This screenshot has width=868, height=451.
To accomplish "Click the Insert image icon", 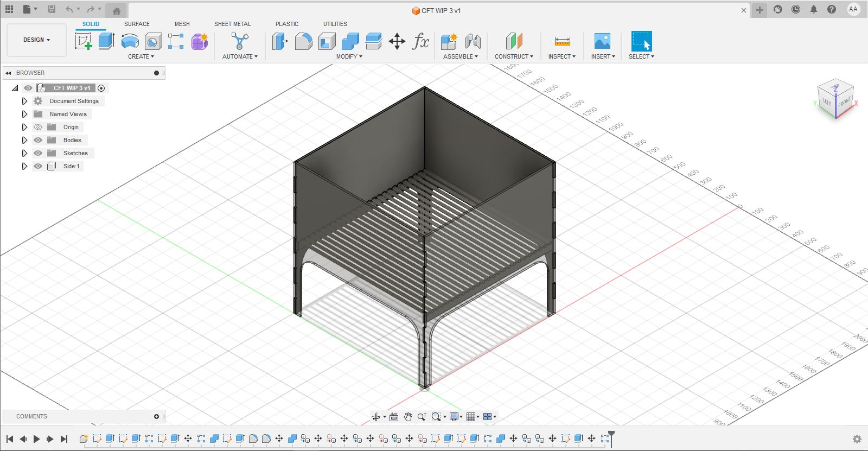I will (602, 41).
